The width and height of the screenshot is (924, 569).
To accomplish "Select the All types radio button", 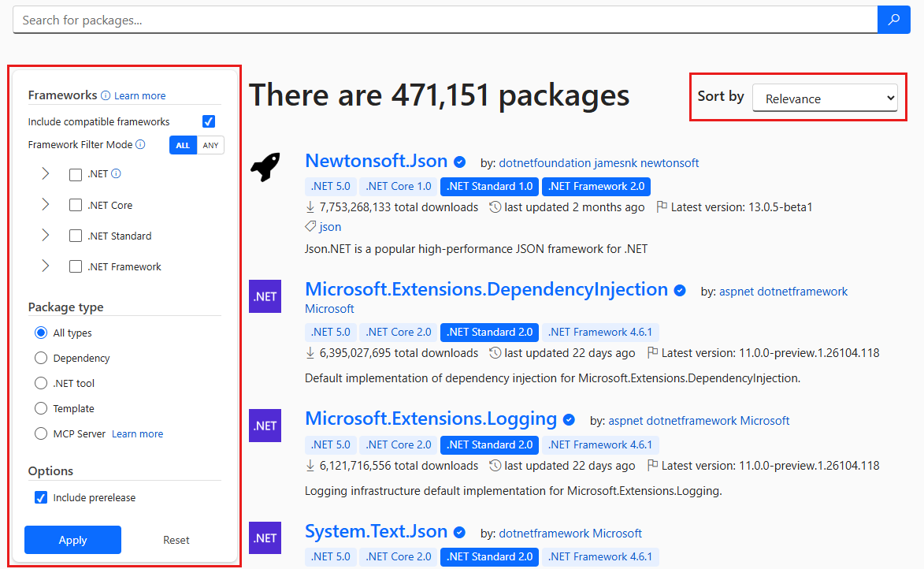I will tap(41, 333).
